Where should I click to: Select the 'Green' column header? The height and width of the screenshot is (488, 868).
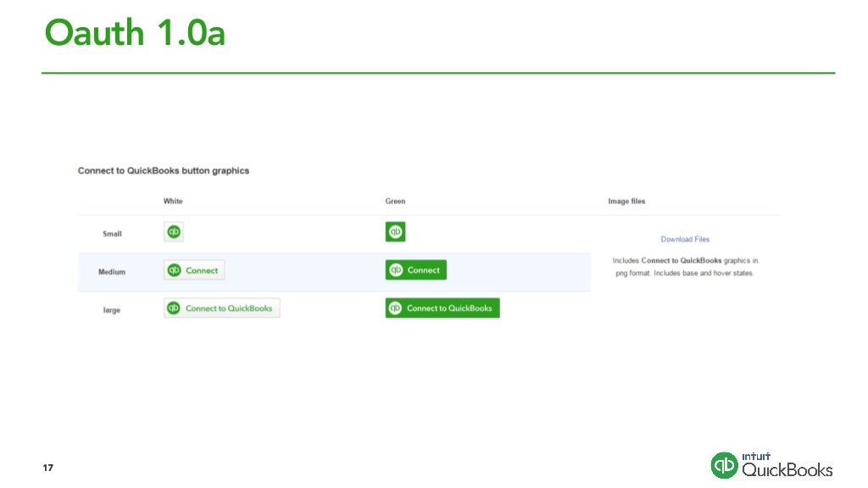coord(395,202)
